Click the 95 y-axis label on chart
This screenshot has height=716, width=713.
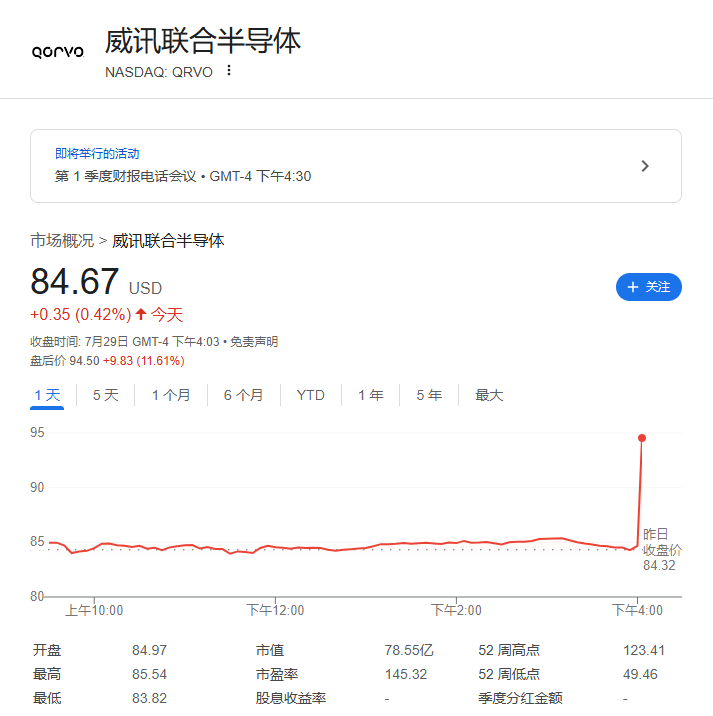tap(37, 432)
